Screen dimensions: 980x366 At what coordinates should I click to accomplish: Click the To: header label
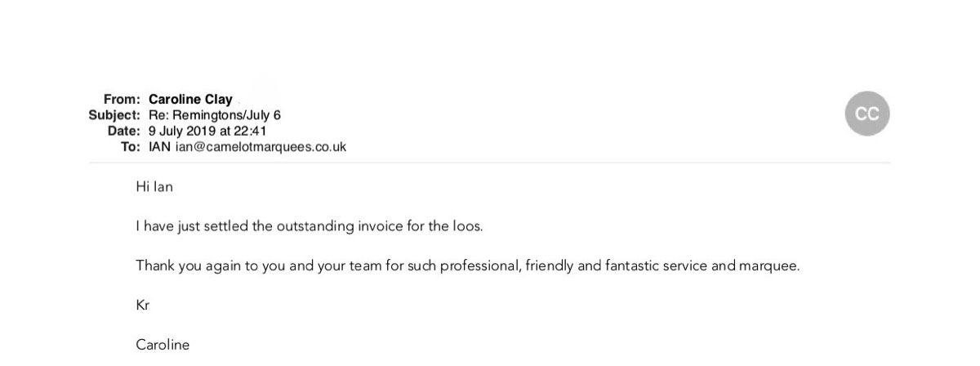pos(130,147)
